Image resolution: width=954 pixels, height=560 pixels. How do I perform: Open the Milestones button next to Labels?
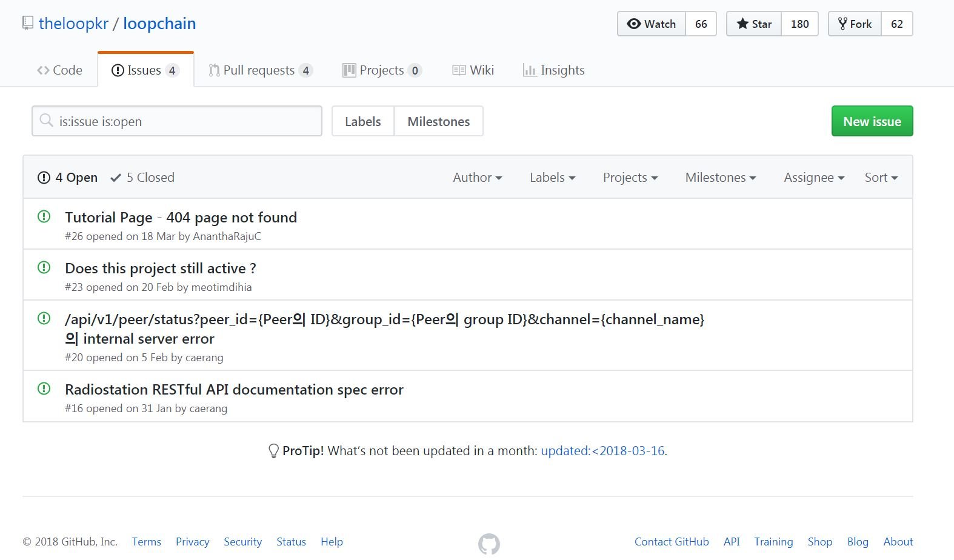tap(438, 121)
